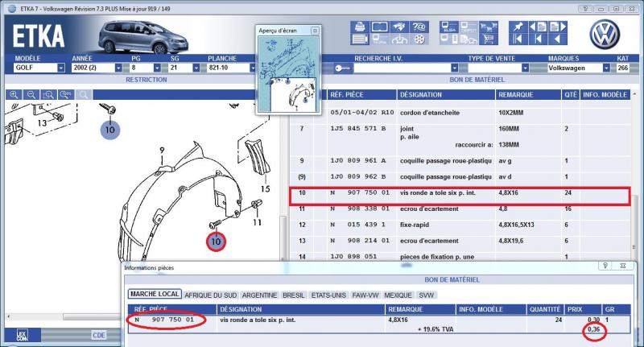Close the Aperçu d'écran preview window
Viewport: 644px width, 347px height.
tap(315, 31)
